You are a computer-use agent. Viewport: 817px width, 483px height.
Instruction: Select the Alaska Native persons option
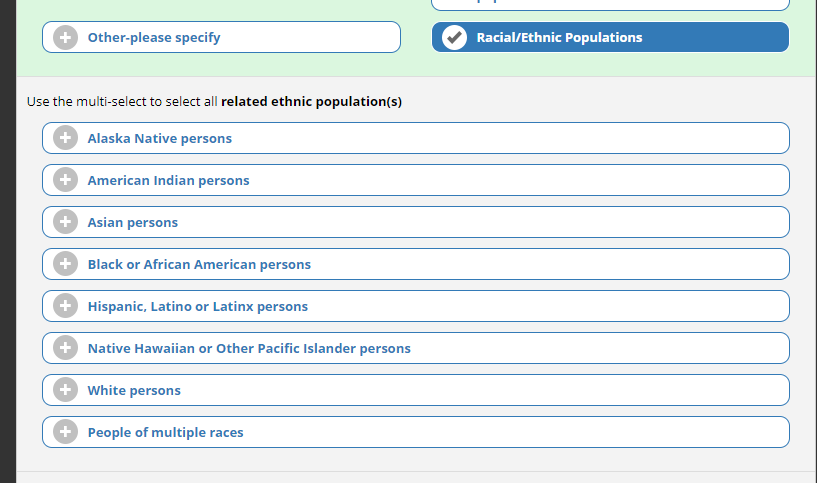pos(160,139)
